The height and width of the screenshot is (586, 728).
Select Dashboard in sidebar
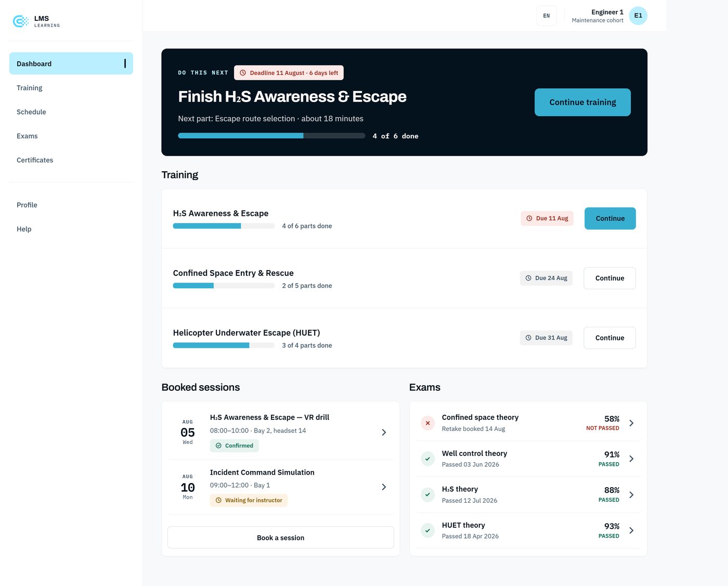pyautogui.click(x=71, y=63)
